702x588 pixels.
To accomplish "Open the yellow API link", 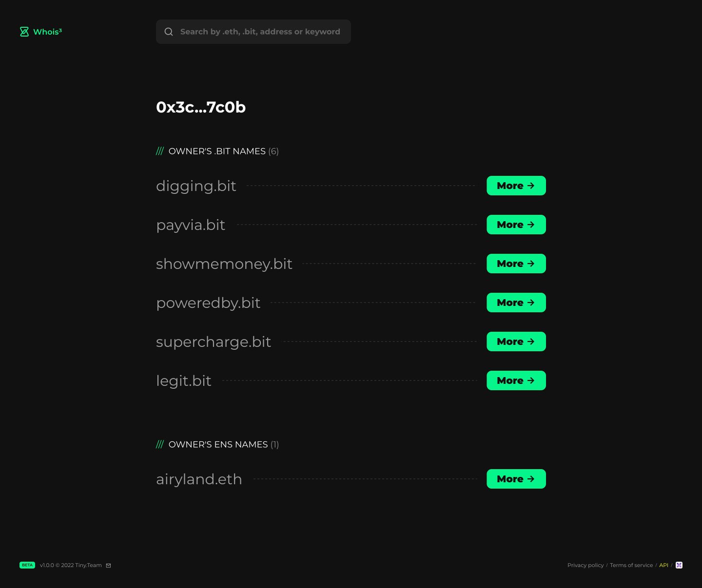I will (x=663, y=565).
